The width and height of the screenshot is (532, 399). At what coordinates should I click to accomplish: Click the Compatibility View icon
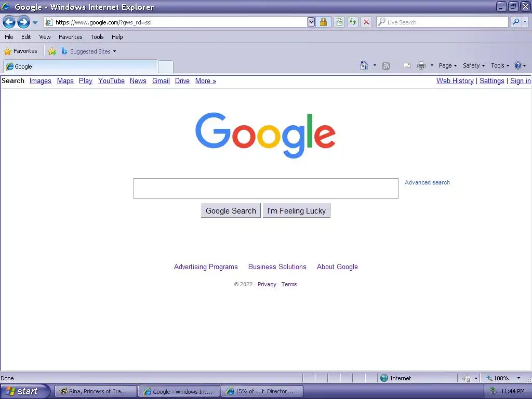point(339,22)
